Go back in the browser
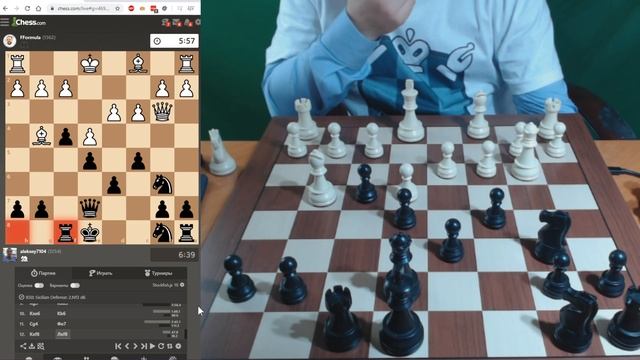640x360 pixels. [x=5, y=8]
